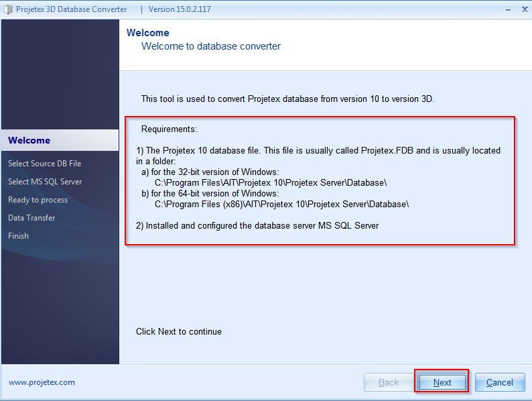Click the 'Welcome to database converter' subtitle
Viewport: 532px width, 401px height.
[211, 46]
